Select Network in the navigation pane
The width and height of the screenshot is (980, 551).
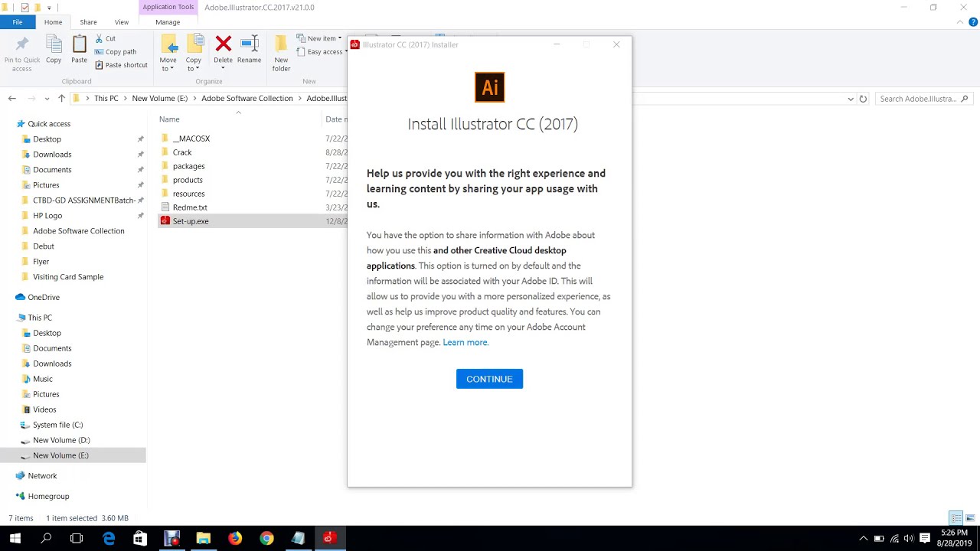42,476
